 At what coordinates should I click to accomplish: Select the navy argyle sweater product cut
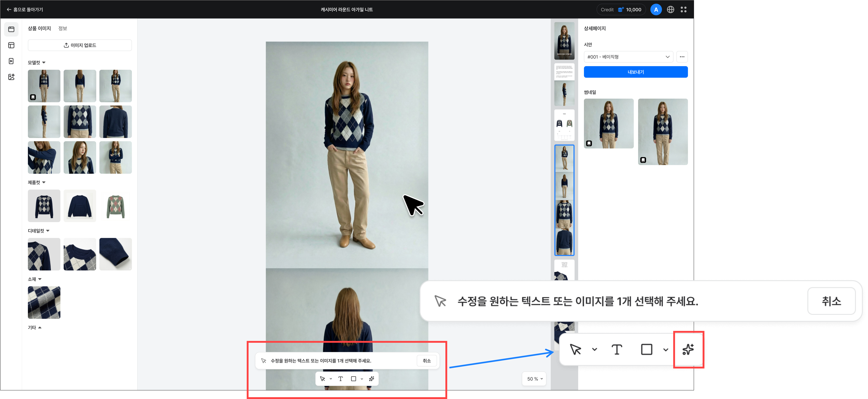pyautogui.click(x=44, y=206)
